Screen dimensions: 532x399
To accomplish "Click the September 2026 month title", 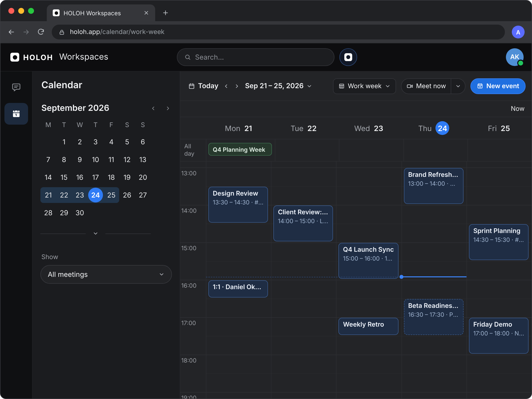I will click(75, 108).
